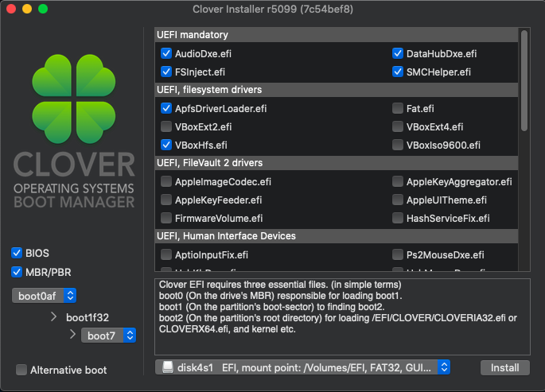Click the chevron beside boot1f32

pyautogui.click(x=54, y=316)
